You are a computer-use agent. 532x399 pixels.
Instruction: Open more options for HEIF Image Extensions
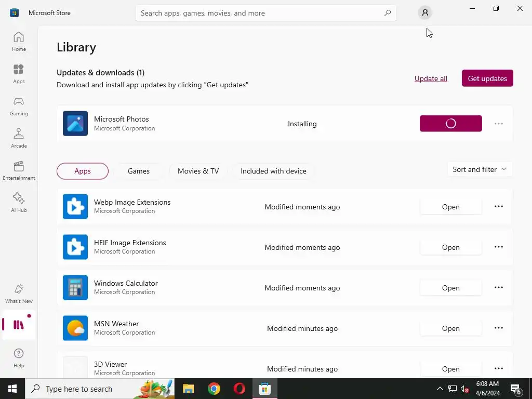point(498,247)
